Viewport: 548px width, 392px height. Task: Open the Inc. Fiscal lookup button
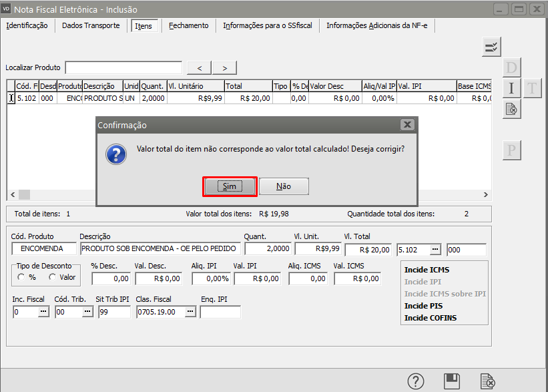click(x=44, y=312)
